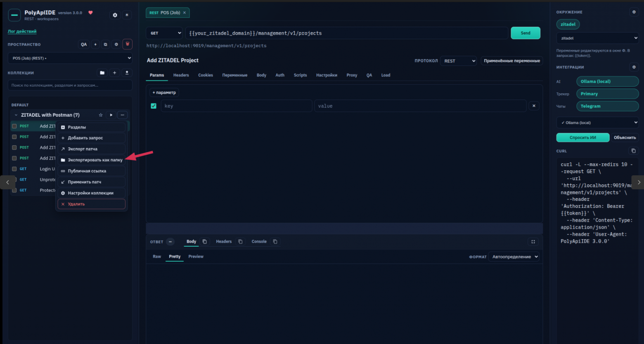The width and height of the screenshot is (644, 344).
Task: Click the pink heart icon
Action: [x=90, y=12]
